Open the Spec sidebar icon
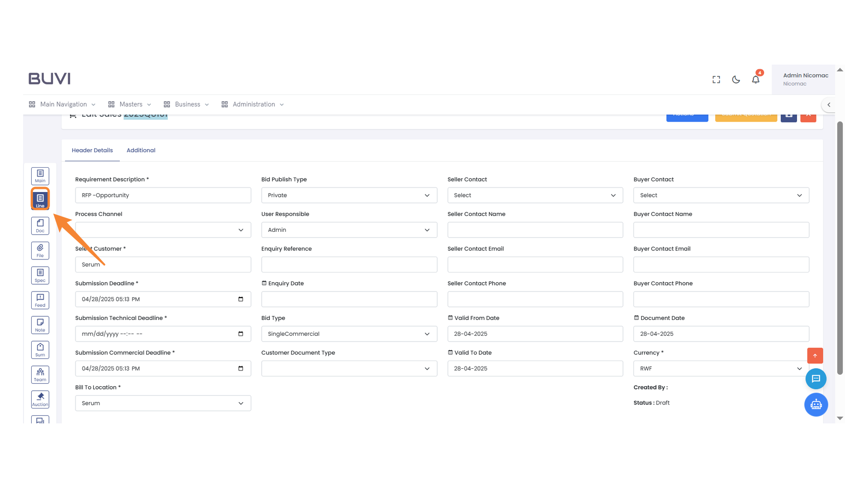The height and width of the screenshot is (488, 868). (40, 275)
